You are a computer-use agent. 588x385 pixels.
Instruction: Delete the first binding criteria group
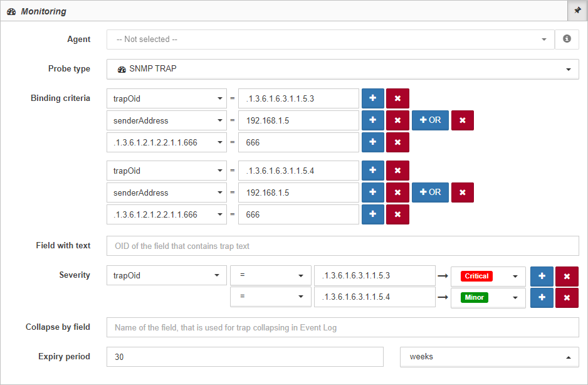pos(463,120)
